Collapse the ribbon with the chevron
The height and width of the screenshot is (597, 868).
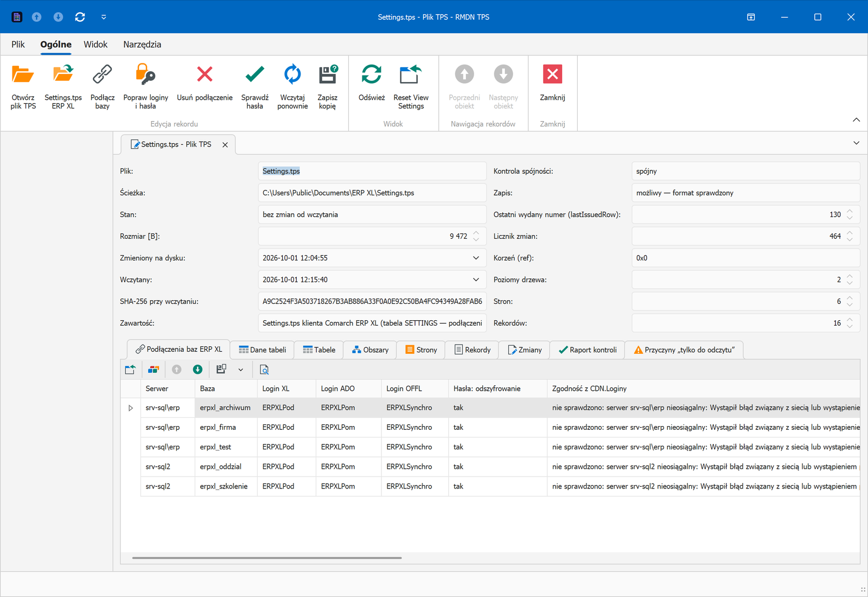(856, 119)
